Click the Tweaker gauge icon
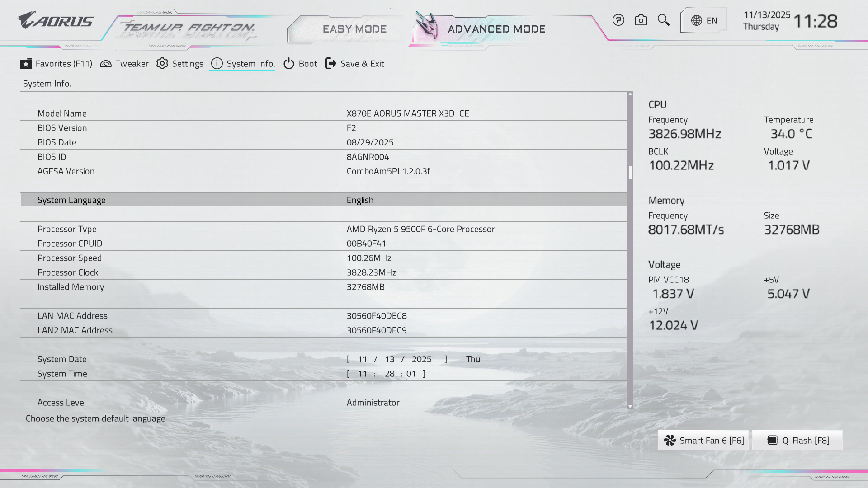 coord(106,64)
